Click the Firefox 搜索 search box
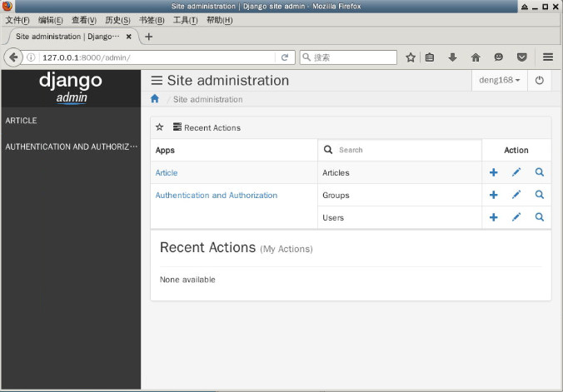The width and height of the screenshot is (563, 392). coord(348,57)
